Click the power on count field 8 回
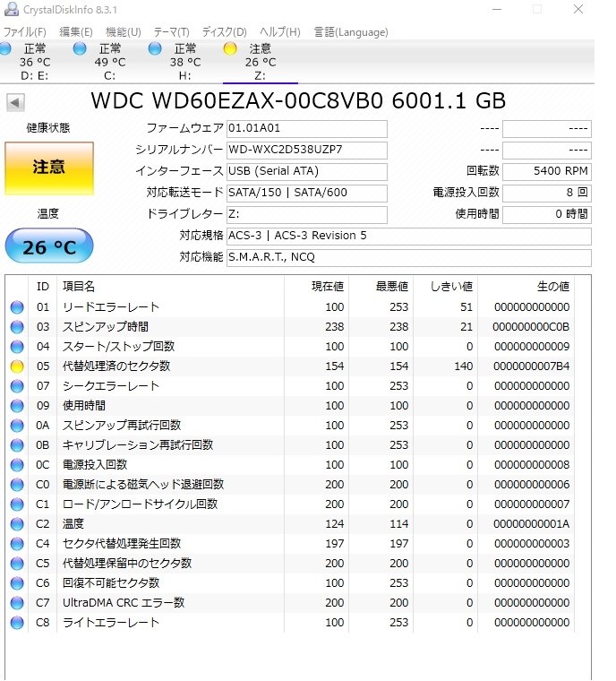This screenshot has height=681, width=616. coord(547,193)
